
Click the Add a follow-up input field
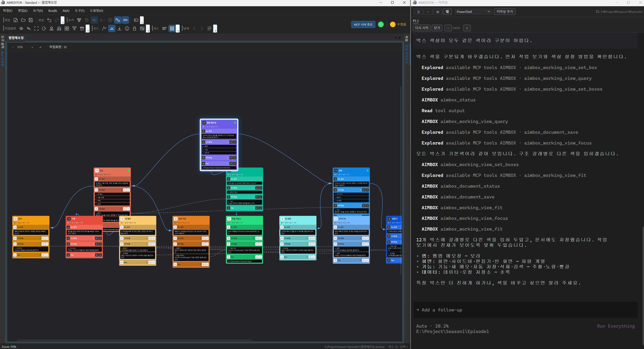tap(525, 310)
